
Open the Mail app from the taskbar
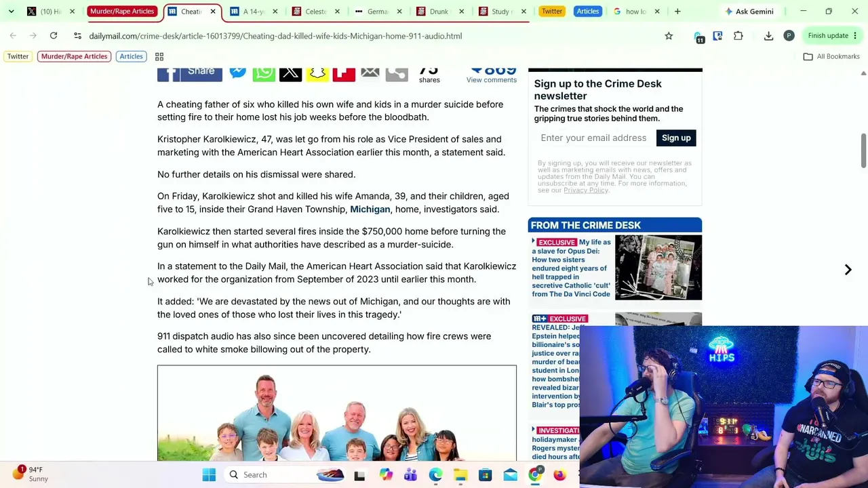pos(511,475)
